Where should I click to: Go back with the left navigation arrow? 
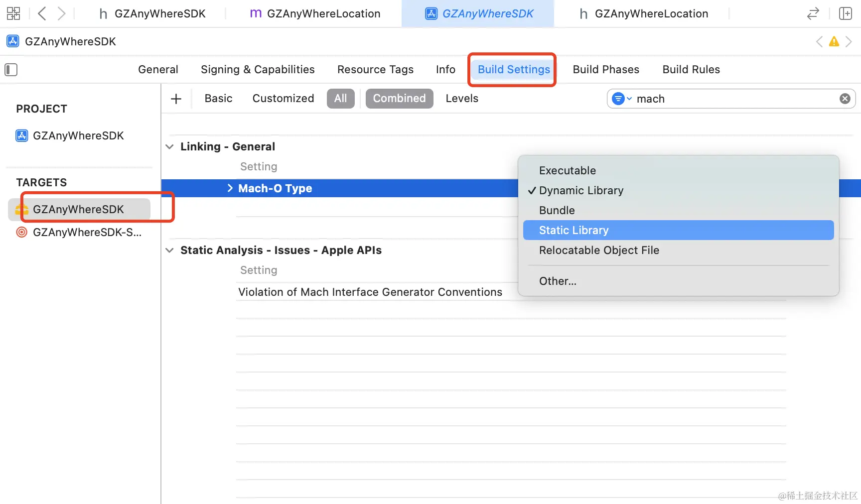[42, 13]
